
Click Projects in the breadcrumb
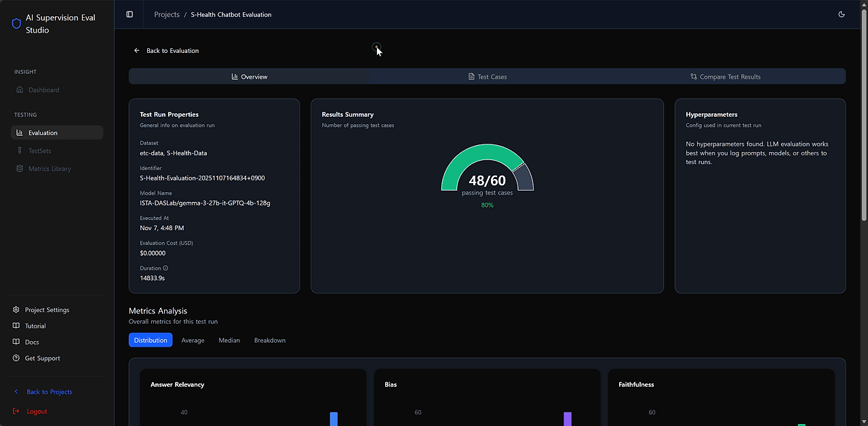[167, 14]
